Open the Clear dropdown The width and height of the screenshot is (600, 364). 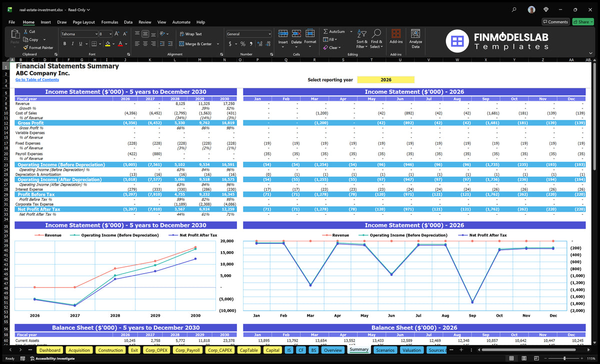click(x=332, y=47)
